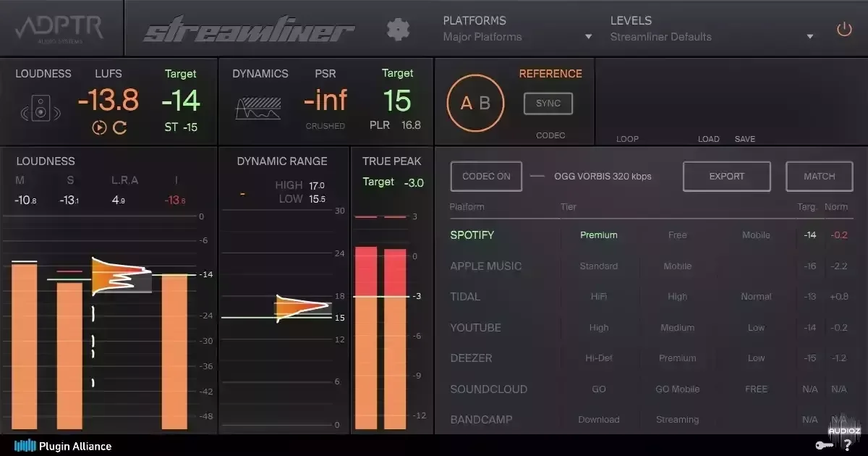Click the MATCH button
This screenshot has height=456, width=868.
point(820,176)
